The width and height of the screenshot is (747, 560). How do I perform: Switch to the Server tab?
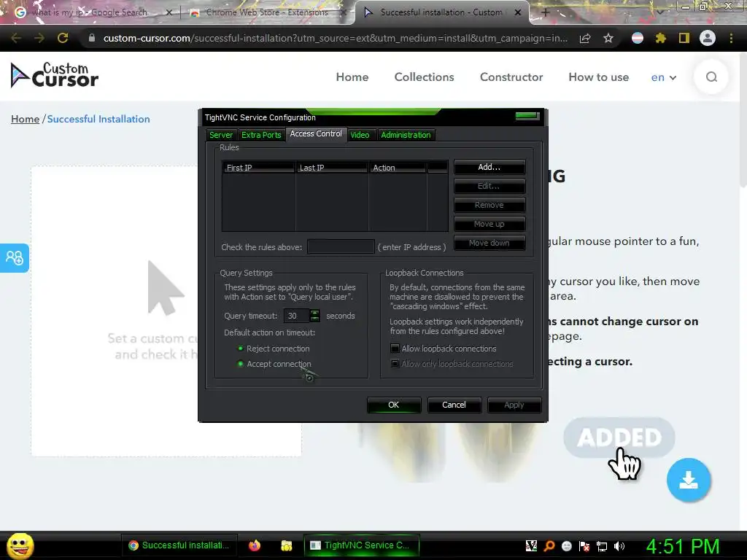point(221,135)
